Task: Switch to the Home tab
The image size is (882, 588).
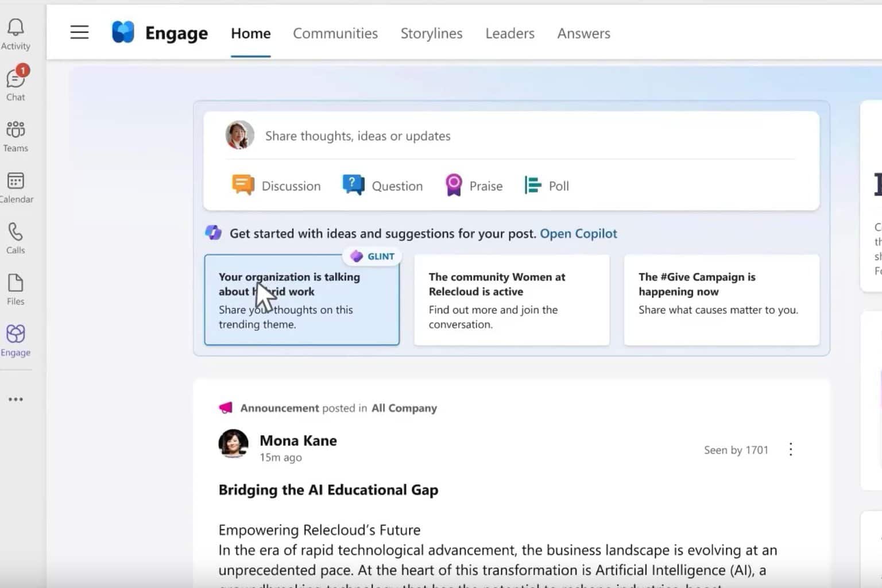Action: pyautogui.click(x=250, y=33)
